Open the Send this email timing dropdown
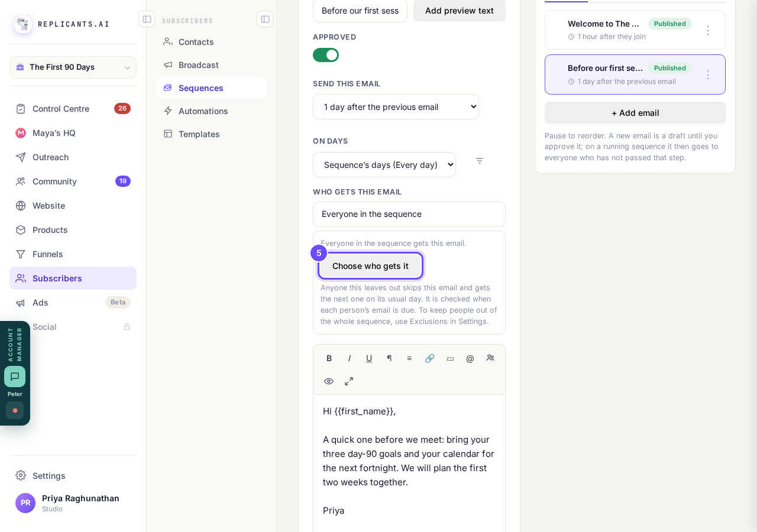Screen dimensions: 757x532 coord(396,107)
